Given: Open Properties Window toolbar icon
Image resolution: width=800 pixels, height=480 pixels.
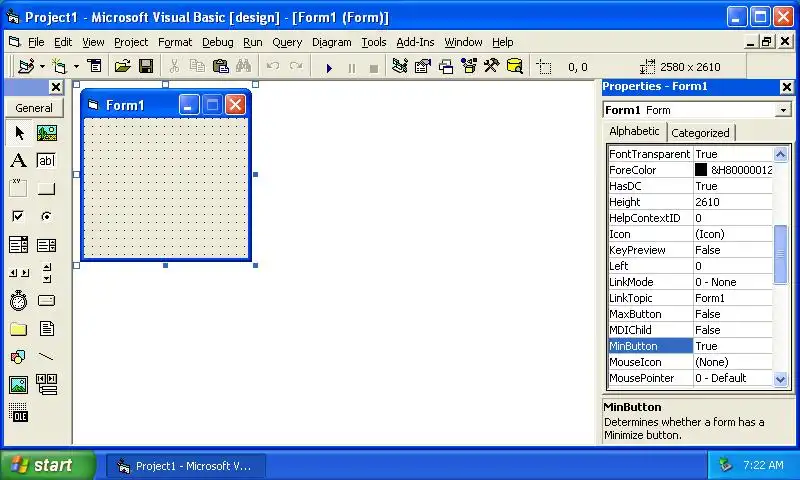Looking at the screenshot, I should [422, 66].
